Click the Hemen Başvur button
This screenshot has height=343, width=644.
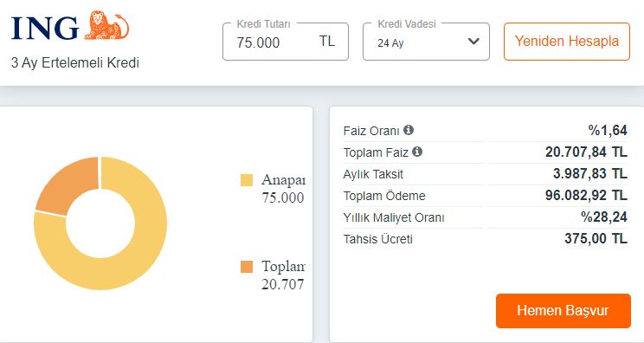tap(563, 311)
